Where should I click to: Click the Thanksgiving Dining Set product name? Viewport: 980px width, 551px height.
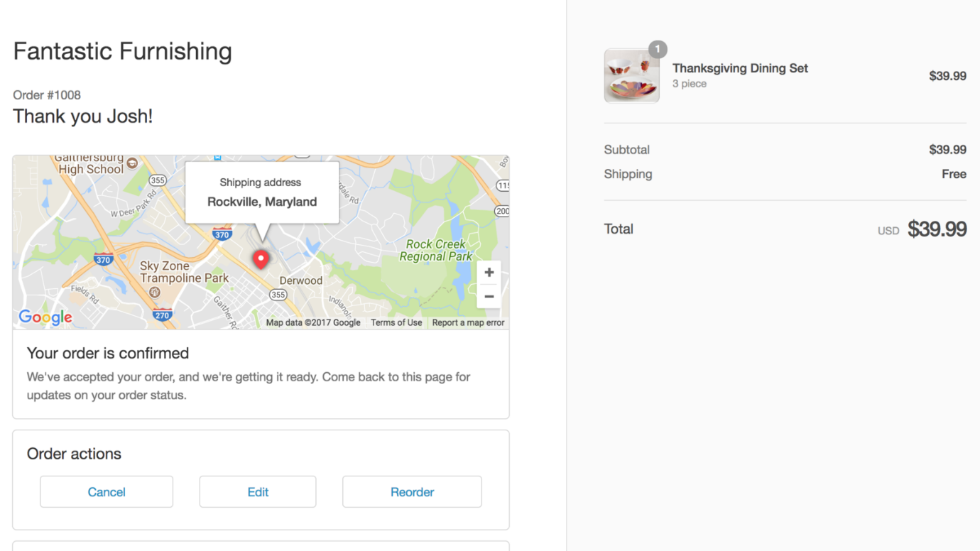(740, 68)
